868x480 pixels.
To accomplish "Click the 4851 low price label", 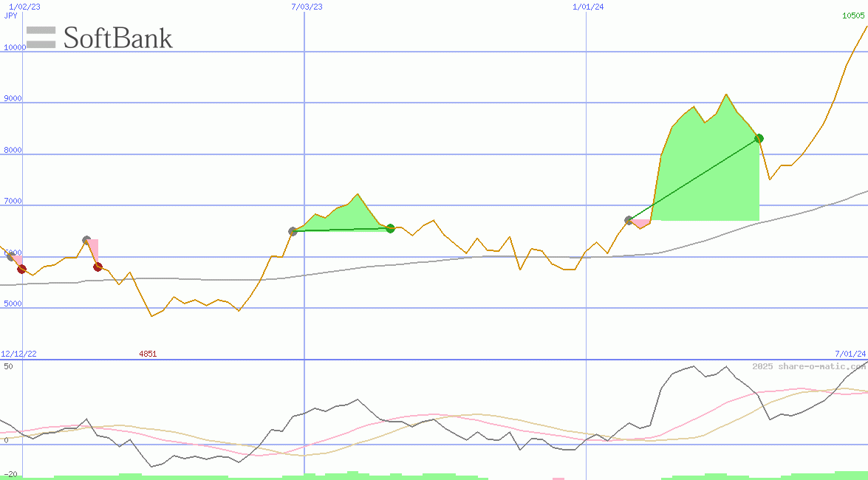I will click(147, 354).
